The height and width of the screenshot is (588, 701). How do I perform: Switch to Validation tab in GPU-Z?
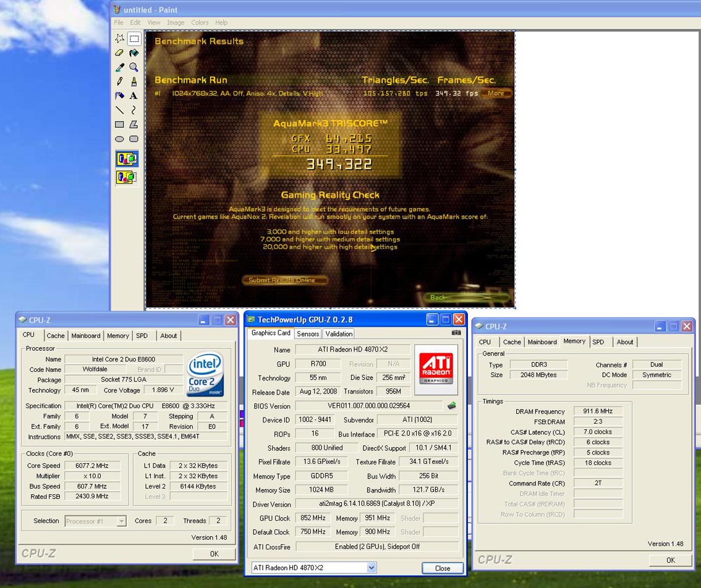pos(339,334)
